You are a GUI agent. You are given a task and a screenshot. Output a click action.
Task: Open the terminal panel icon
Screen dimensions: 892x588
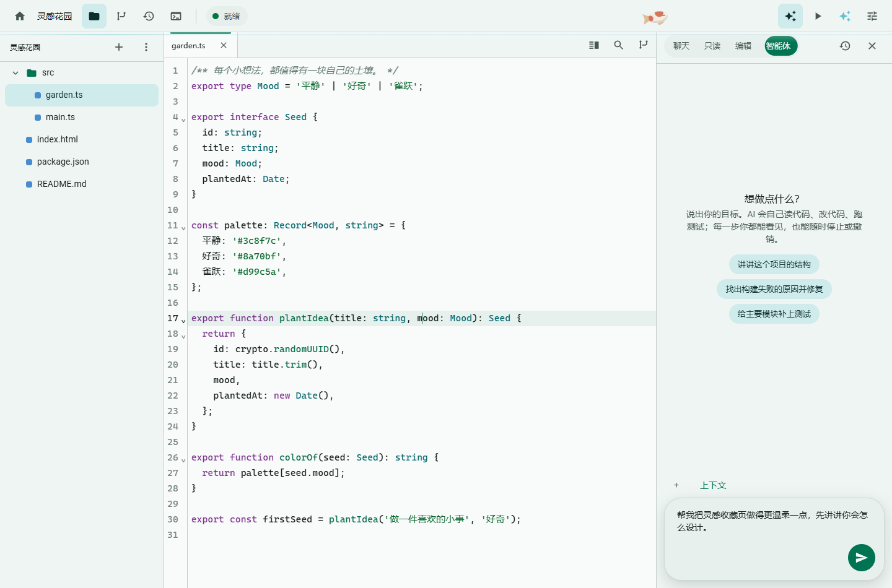tap(176, 16)
